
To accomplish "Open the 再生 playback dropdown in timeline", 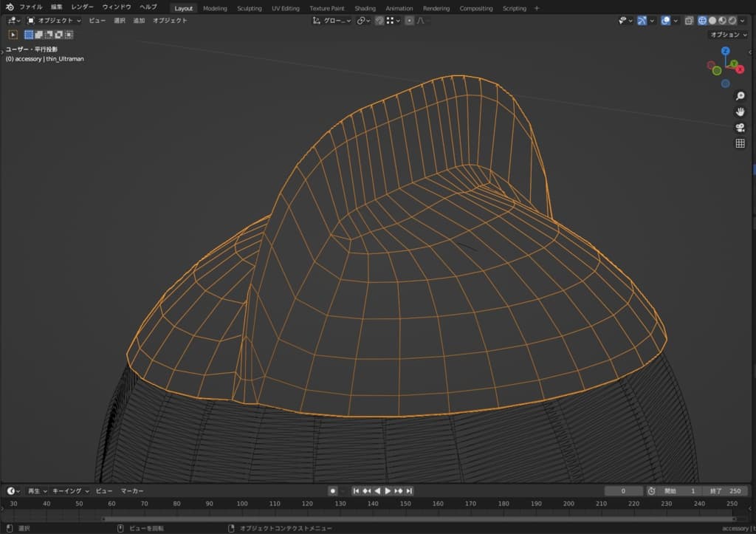I will (x=37, y=490).
